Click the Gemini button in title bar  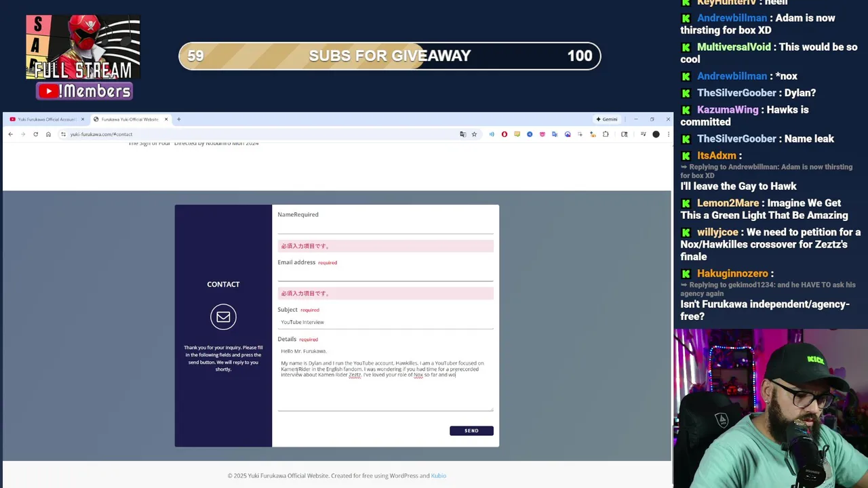click(x=607, y=119)
